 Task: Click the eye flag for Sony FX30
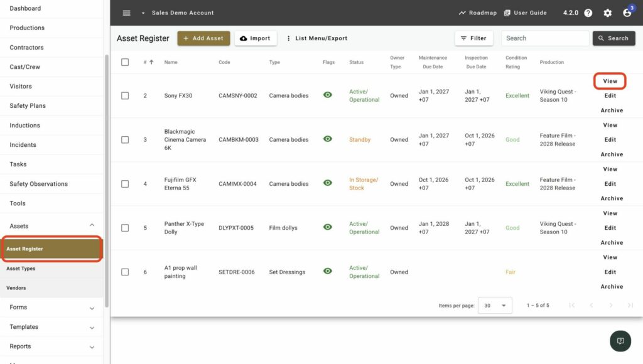coord(327,95)
